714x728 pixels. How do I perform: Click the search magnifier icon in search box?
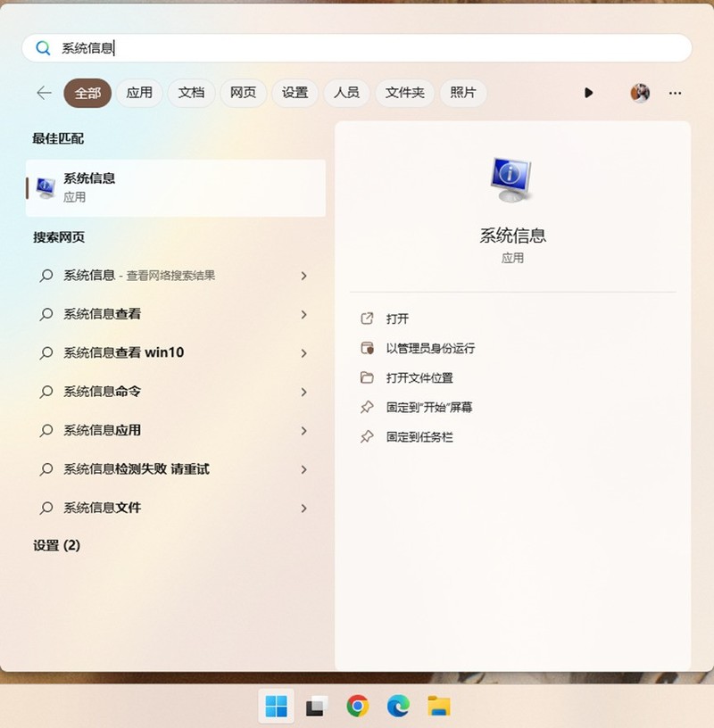coord(43,48)
